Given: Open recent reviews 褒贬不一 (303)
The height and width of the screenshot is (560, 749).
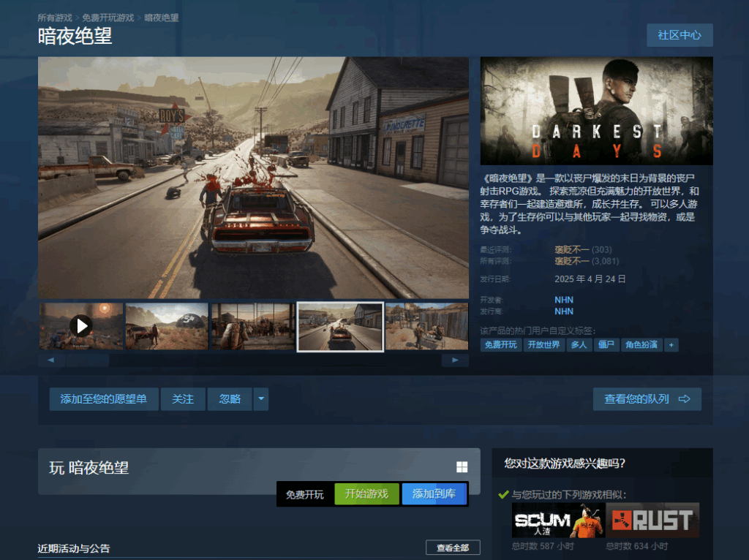Looking at the screenshot, I should click(x=583, y=250).
